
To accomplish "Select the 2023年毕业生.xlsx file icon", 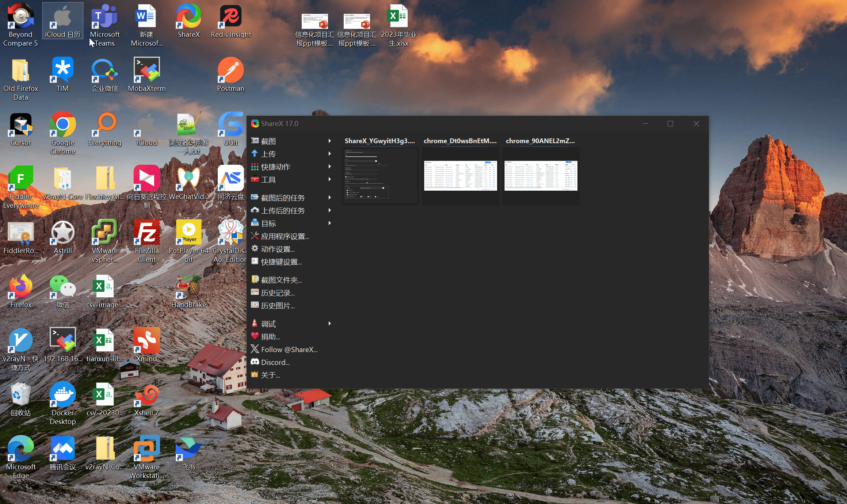I will coord(398,25).
